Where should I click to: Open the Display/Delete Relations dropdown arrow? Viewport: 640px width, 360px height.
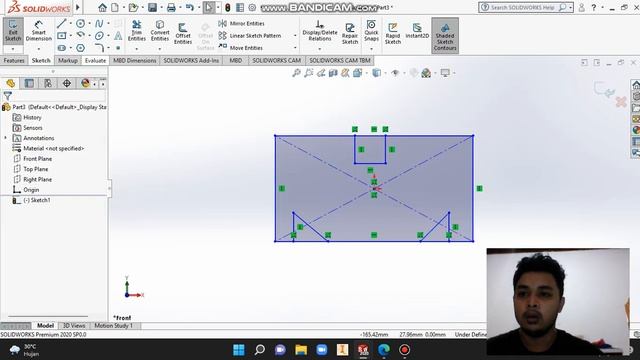click(320, 49)
